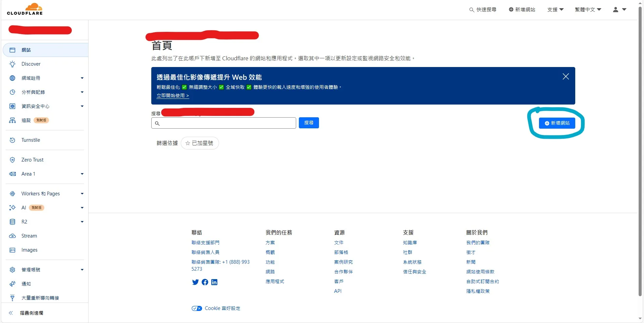Collapse sidebar with double-chevron icon
The width and height of the screenshot is (644, 323).
tap(11, 313)
